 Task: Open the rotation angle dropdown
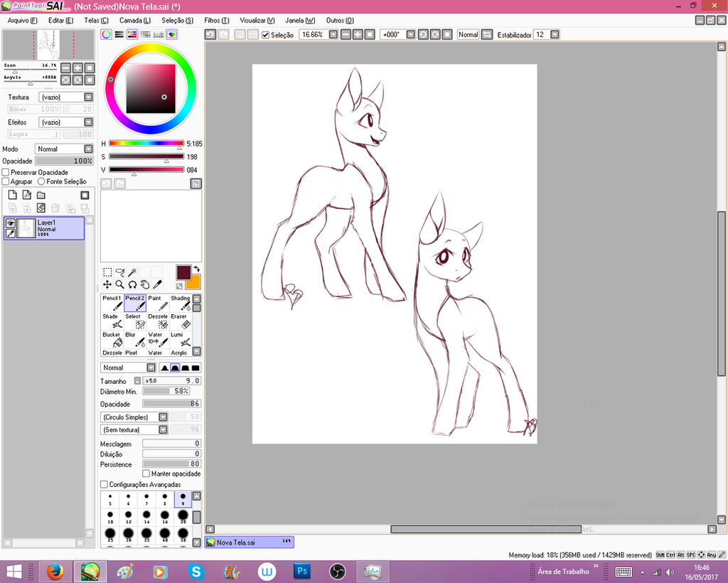[x=411, y=34]
